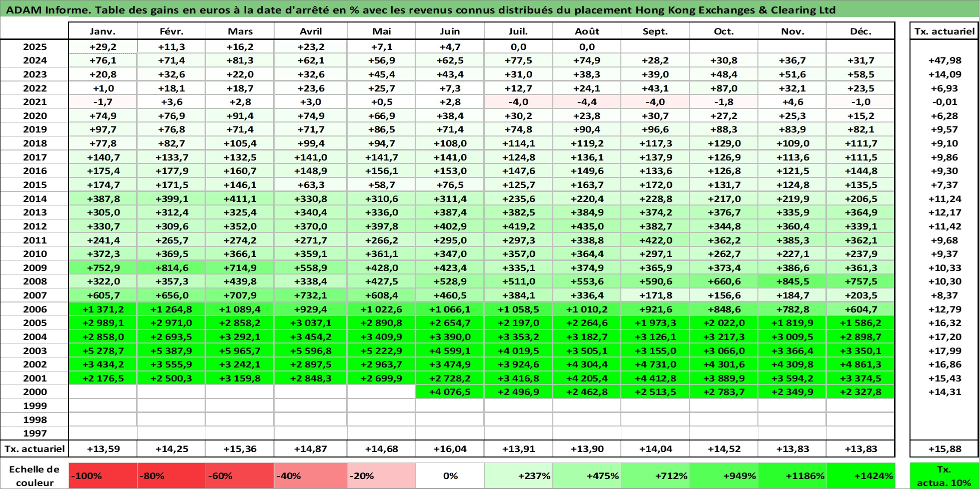Select the 2000 row label
The width and height of the screenshot is (980, 489).
tap(35, 392)
